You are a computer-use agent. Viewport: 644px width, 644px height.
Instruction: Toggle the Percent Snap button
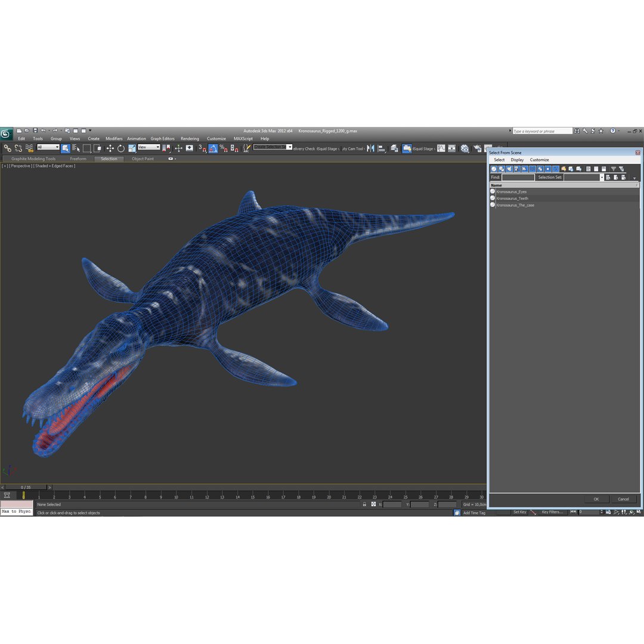coord(224,148)
